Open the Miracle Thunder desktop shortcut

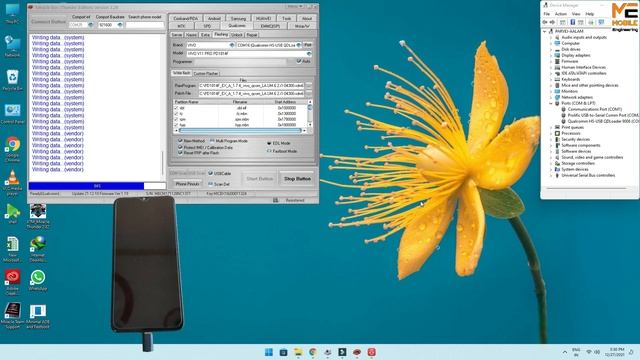(x=38, y=216)
